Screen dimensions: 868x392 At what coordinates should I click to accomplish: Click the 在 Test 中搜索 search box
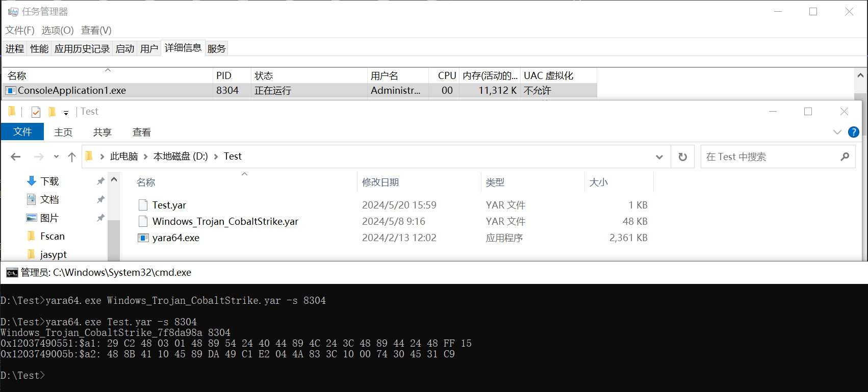click(770, 157)
